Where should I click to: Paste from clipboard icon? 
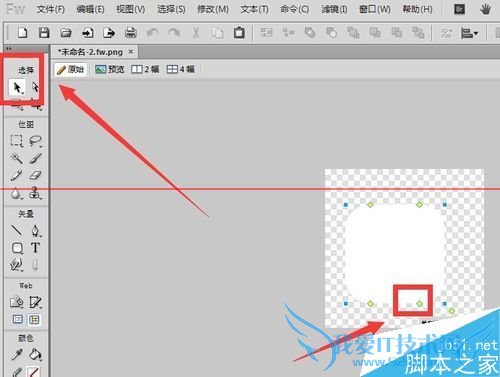239,33
